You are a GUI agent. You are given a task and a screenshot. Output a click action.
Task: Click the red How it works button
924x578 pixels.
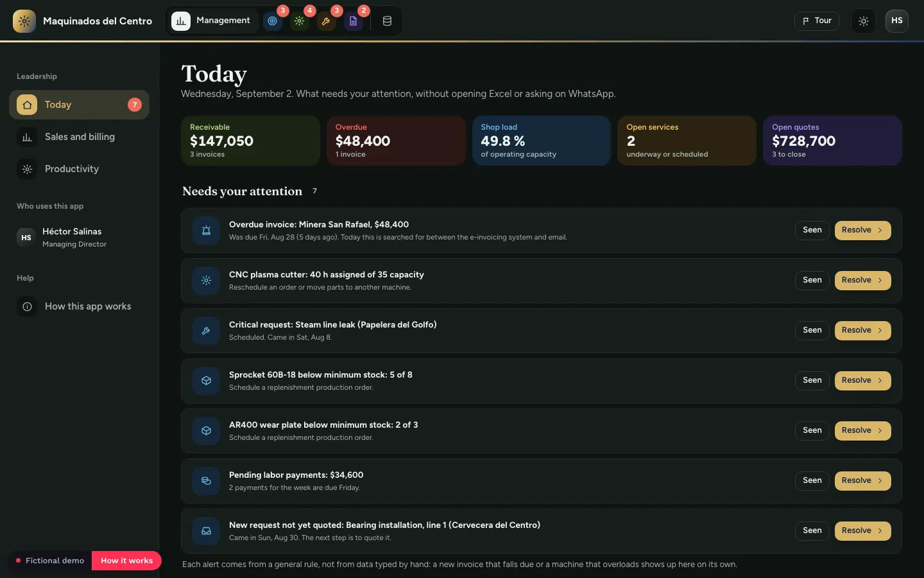126,561
